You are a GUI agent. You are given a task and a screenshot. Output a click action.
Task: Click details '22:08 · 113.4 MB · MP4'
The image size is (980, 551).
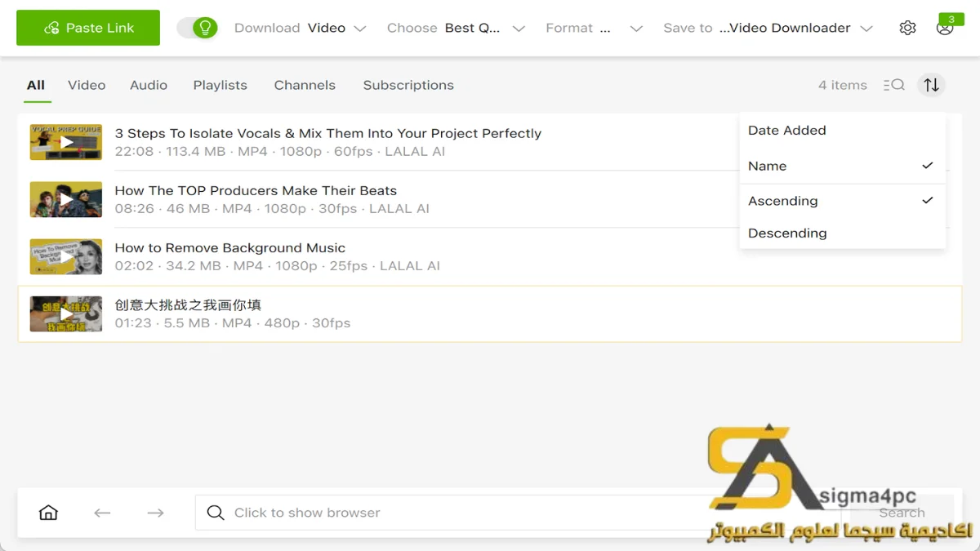(280, 152)
